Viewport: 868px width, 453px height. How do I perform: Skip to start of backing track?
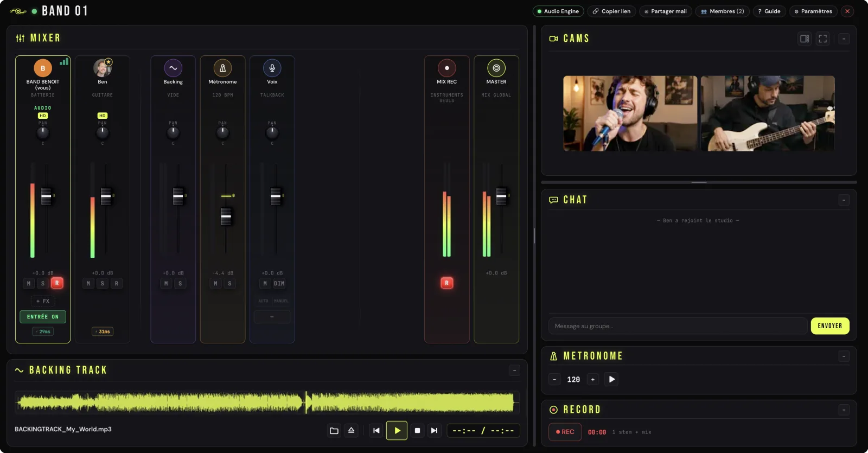tap(376, 431)
